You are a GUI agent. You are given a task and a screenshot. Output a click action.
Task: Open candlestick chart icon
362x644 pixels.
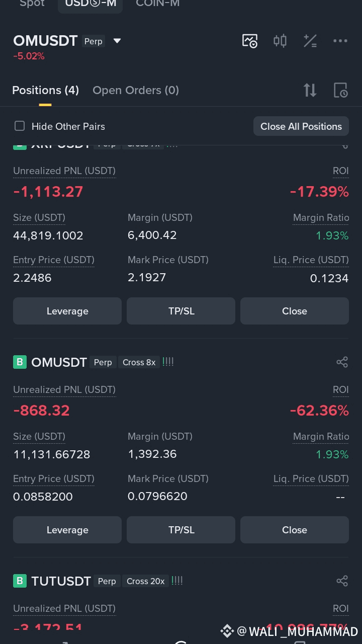[280, 41]
